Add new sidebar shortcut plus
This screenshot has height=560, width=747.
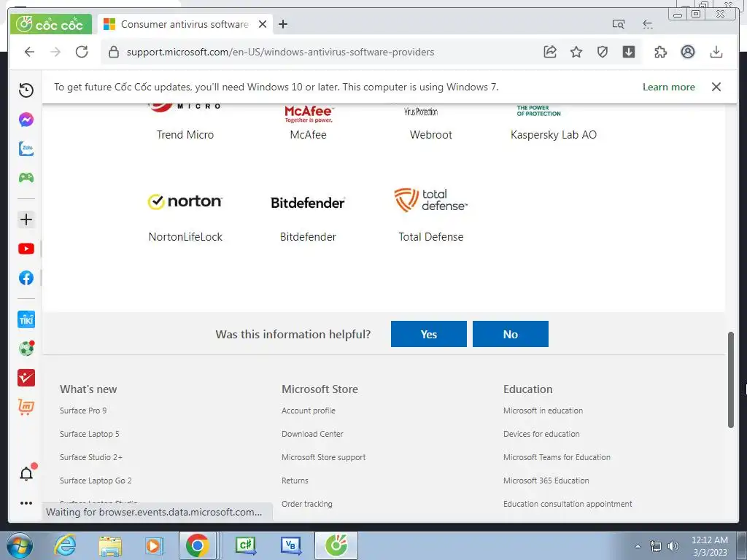click(x=26, y=219)
